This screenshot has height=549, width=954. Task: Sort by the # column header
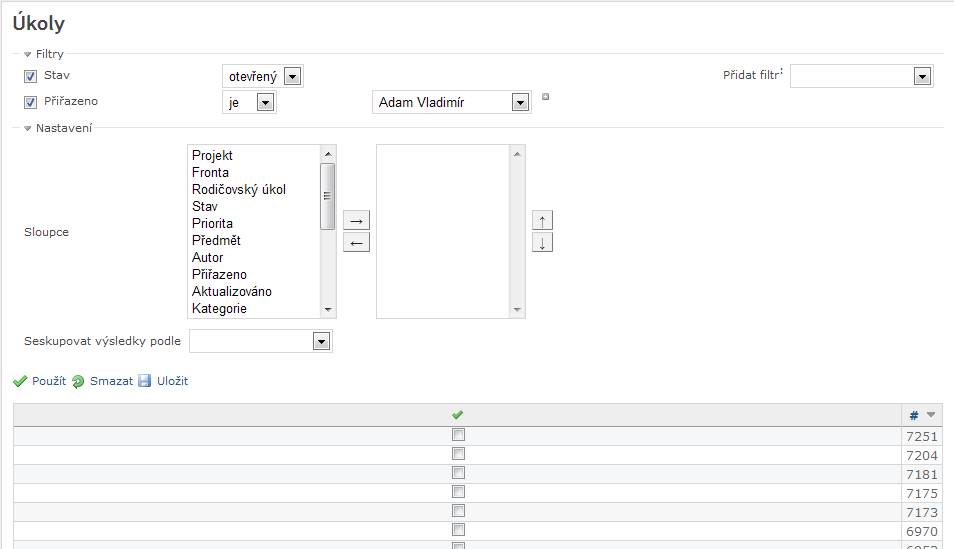(915, 415)
